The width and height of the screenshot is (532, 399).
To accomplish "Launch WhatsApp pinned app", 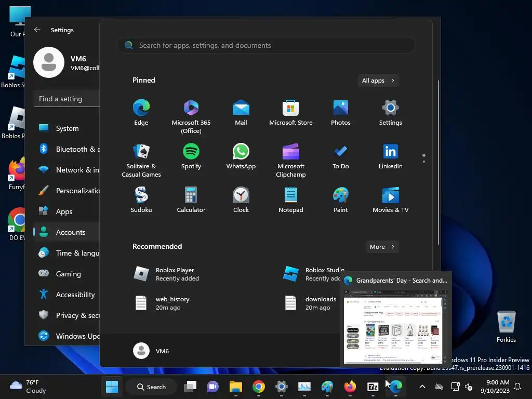I will pyautogui.click(x=241, y=156).
